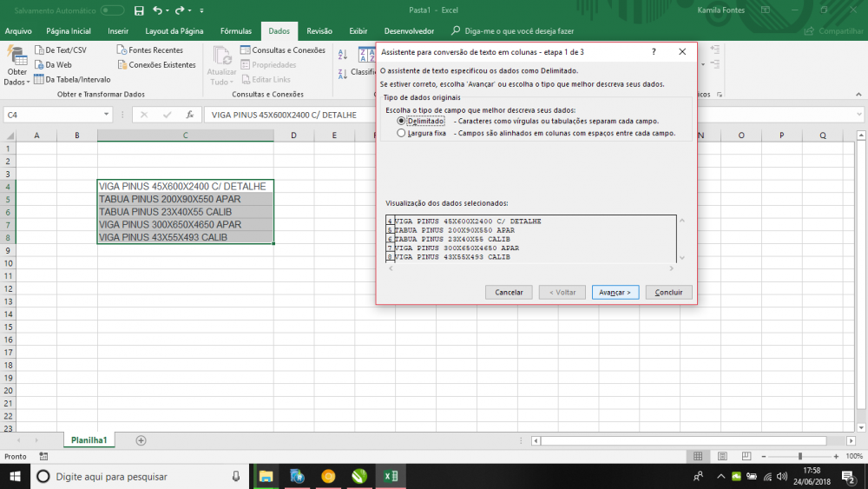Expand the Name Box dropdown
The image size is (868, 489).
pos(107,115)
